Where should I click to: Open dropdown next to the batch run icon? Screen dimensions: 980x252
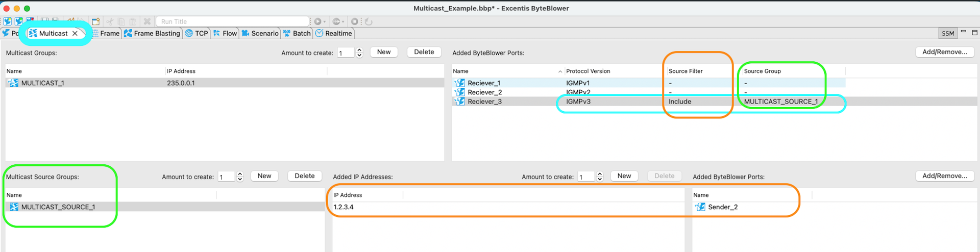343,22
